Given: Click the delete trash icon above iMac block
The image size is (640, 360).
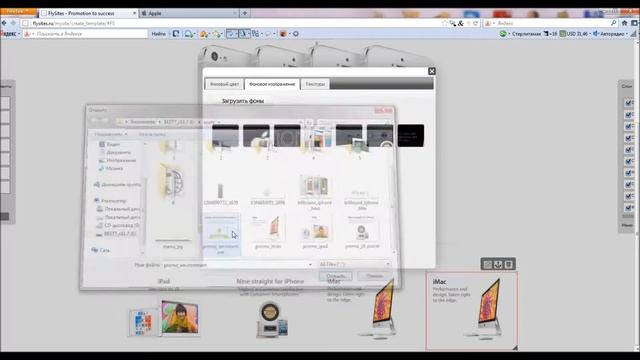Looking at the screenshot, I should coord(509,264).
